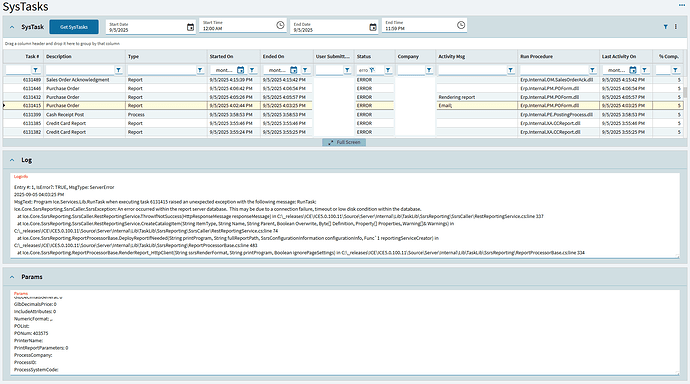The image size is (690, 384).
Task: Open the page ellipsis menu at top right
Action: pos(682,5)
